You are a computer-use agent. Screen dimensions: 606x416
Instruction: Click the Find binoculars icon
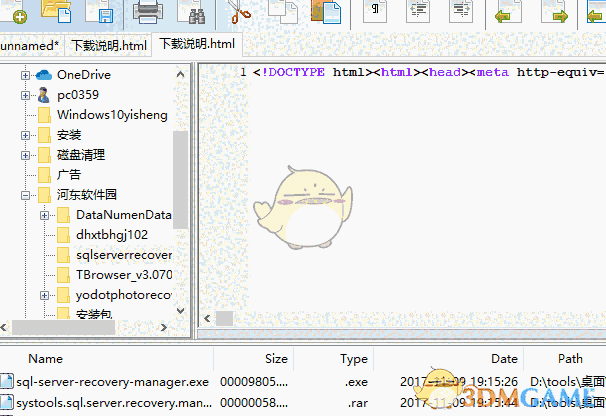(x=191, y=12)
